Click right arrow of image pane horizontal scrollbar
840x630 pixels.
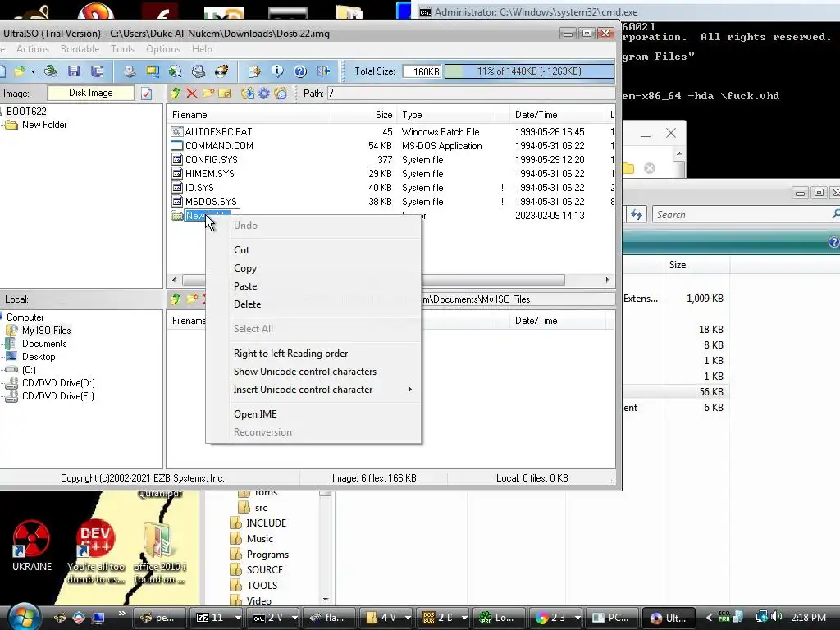607,280
